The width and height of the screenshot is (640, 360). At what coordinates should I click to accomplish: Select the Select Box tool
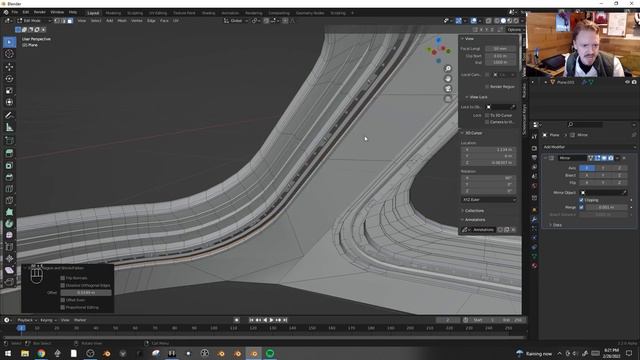point(9,42)
